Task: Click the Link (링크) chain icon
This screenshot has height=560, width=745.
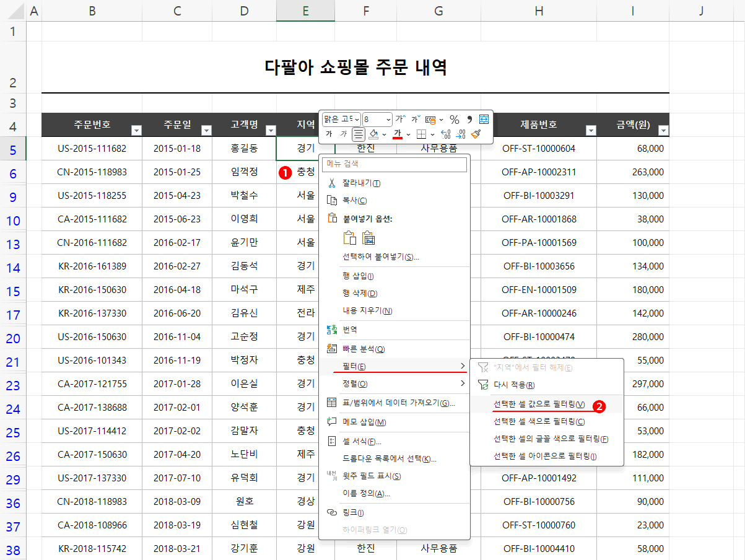Action: pyautogui.click(x=332, y=512)
